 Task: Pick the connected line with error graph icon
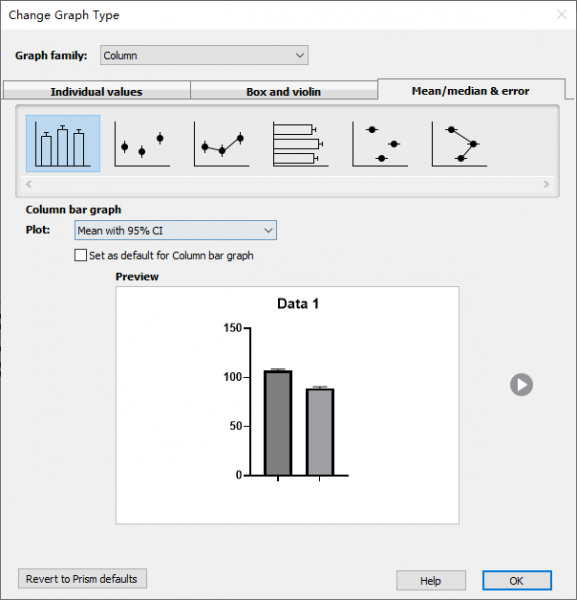click(222, 143)
